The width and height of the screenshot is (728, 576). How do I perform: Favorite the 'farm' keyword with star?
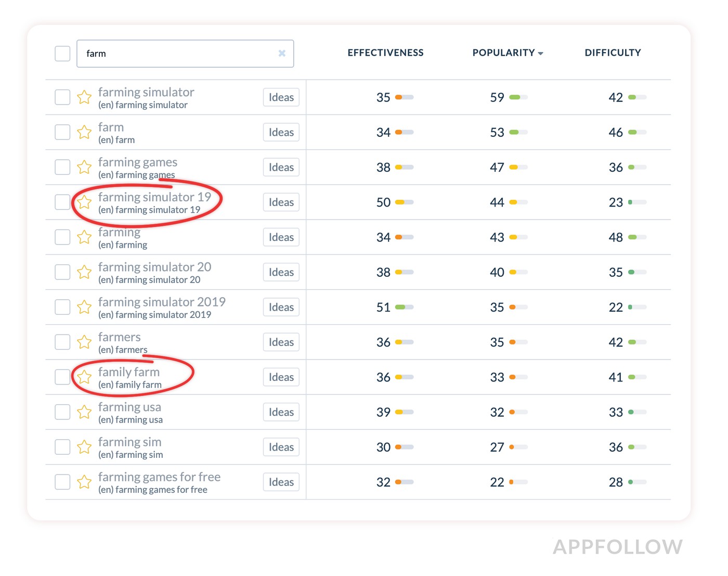(84, 132)
